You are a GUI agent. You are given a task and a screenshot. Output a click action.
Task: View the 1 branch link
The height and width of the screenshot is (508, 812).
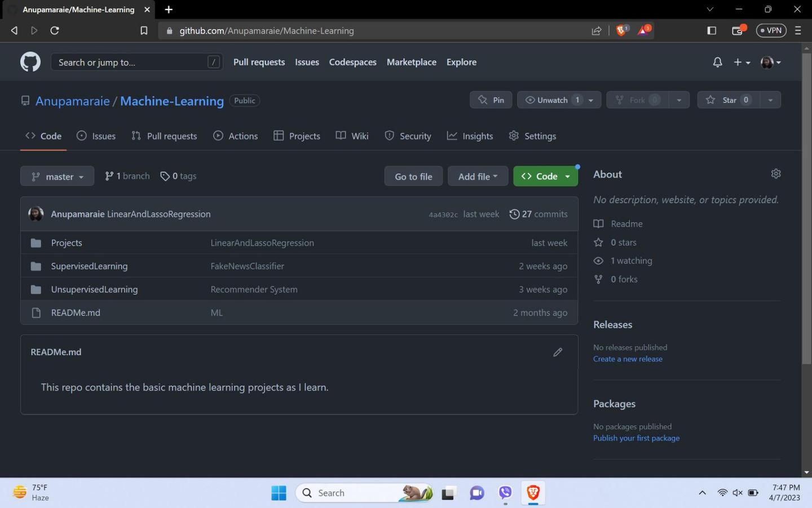[127, 176]
